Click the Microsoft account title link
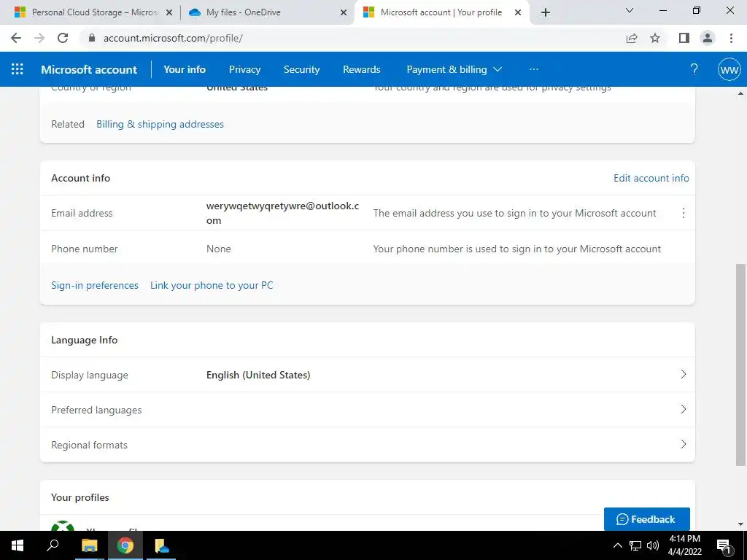The width and height of the screenshot is (747, 560). [89, 69]
